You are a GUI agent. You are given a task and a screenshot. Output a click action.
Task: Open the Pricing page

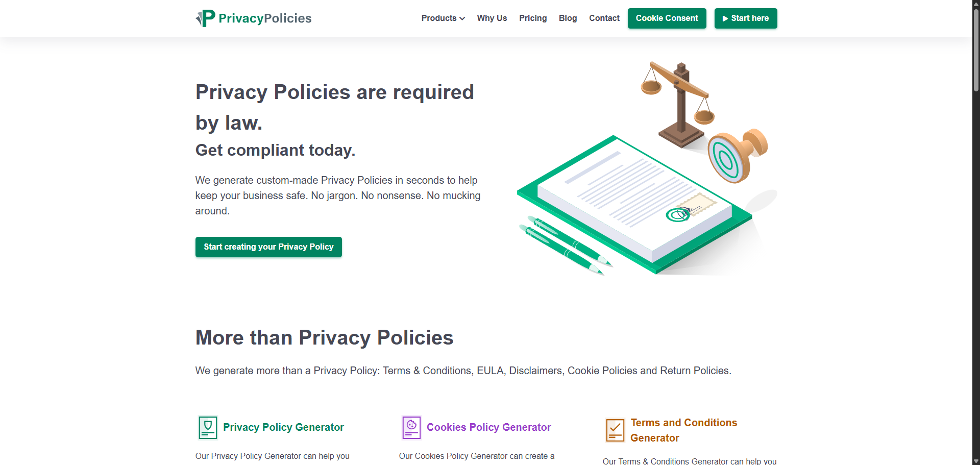(x=533, y=18)
